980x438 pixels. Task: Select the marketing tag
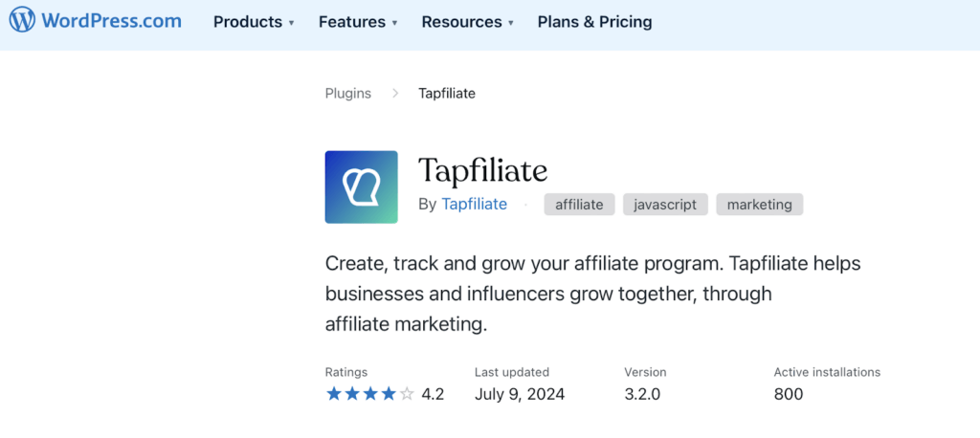(x=760, y=204)
